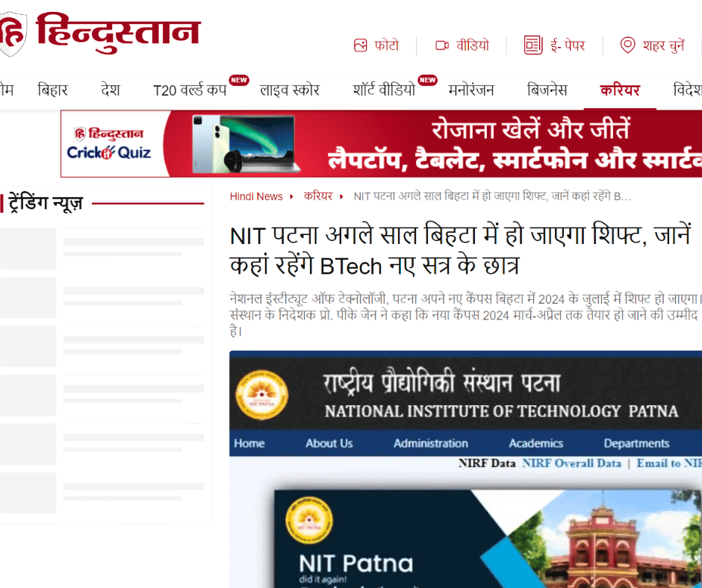702x588 pixels.
Task: Click the Hindustan Crickit Quiz logo
Action: (x=109, y=144)
